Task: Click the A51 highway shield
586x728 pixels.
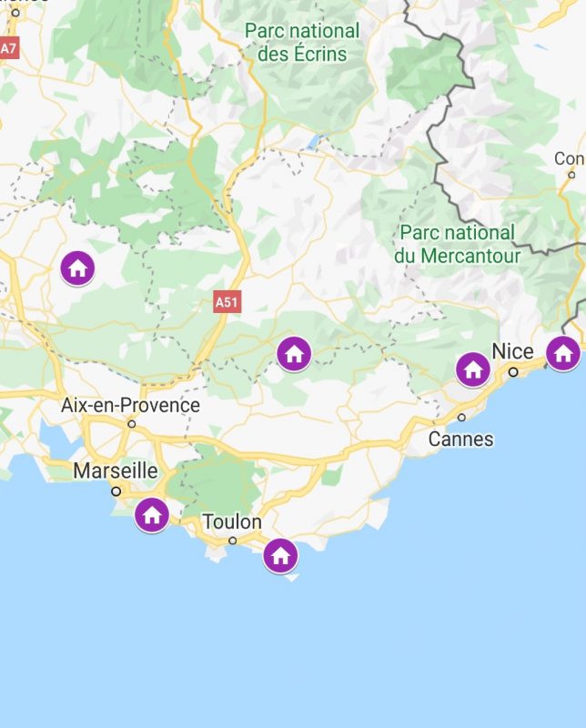Action: pos(227,302)
